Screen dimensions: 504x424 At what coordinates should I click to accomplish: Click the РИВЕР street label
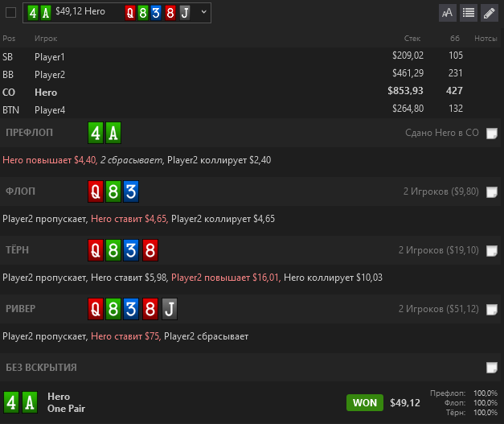(21, 309)
